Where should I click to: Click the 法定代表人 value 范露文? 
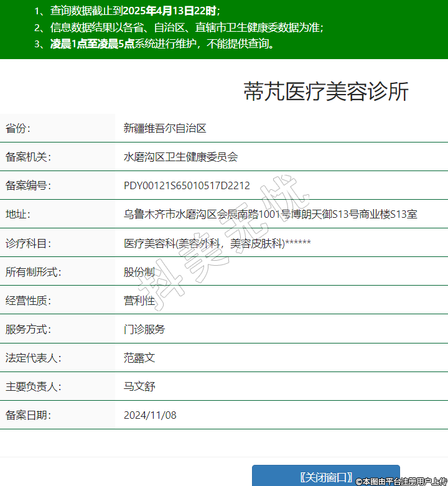tap(139, 358)
